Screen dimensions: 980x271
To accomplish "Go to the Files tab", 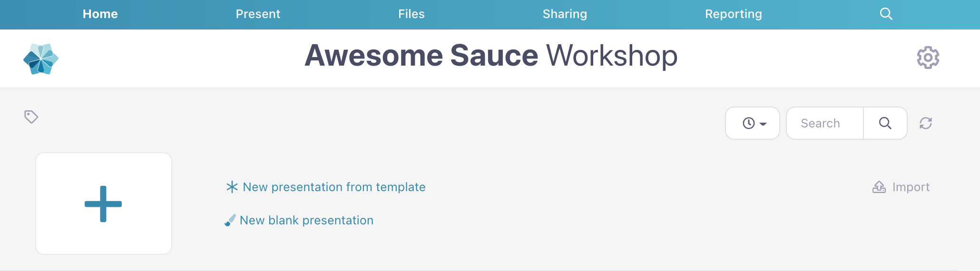I will (412, 14).
